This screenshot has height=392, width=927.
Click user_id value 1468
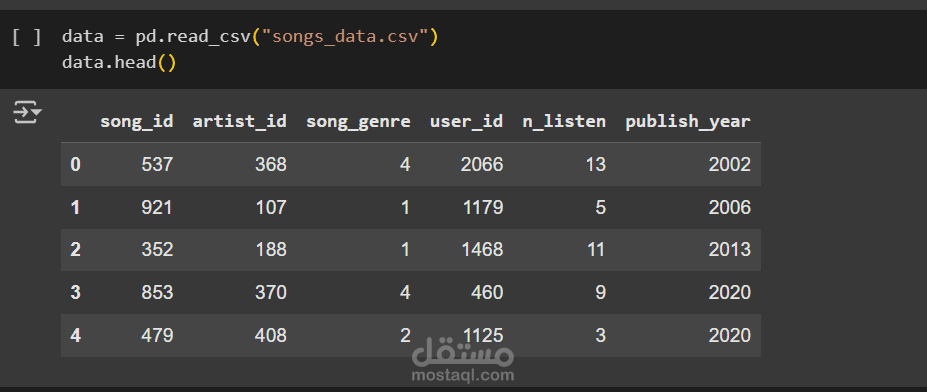[x=482, y=250]
